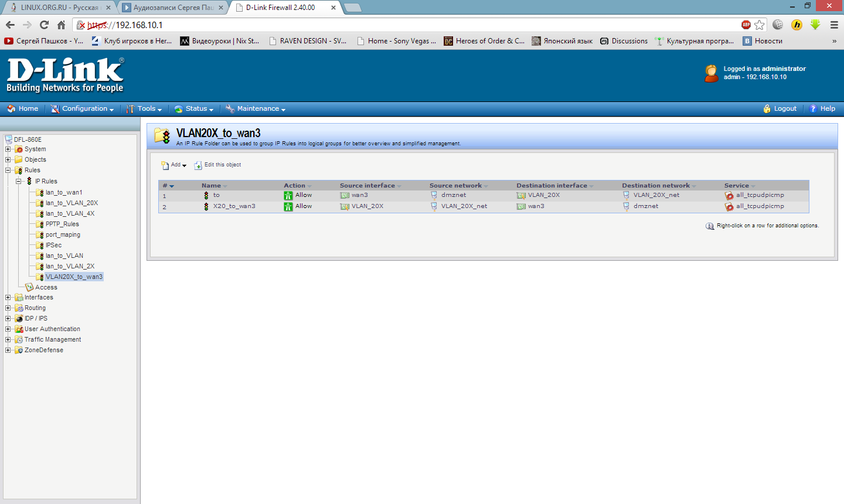Screen dimensions: 844x504
Task: Reload the page with the refresh icon
Action: point(44,25)
